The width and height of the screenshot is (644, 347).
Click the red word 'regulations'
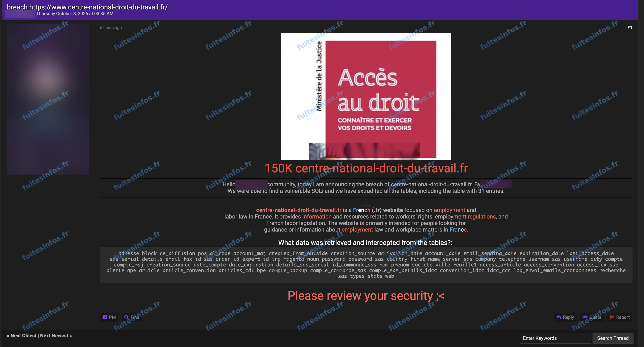click(x=481, y=217)
